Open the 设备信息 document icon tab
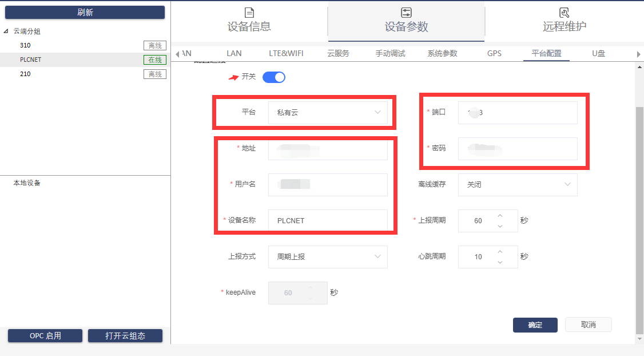This screenshot has height=356, width=644. point(249,13)
